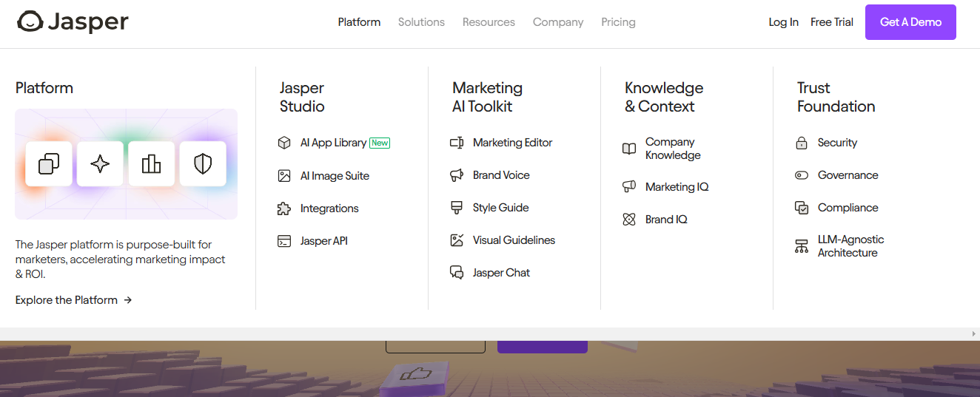Screen dimensions: 980x397
Task: Start a Free Trial
Action: (x=832, y=22)
